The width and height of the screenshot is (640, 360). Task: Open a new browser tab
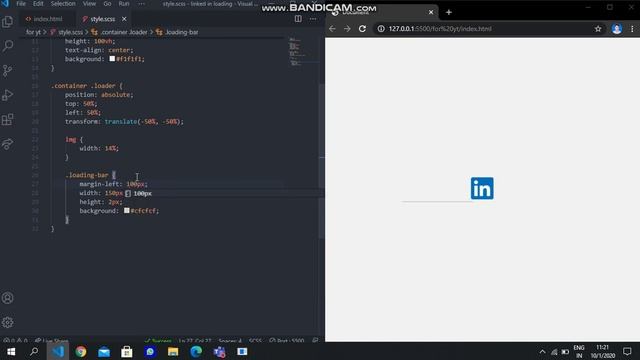(x=449, y=12)
